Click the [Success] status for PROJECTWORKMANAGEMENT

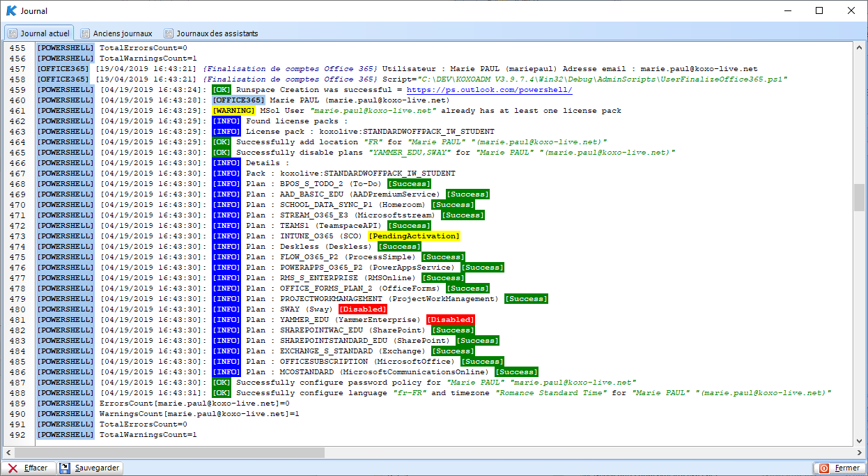pos(526,299)
